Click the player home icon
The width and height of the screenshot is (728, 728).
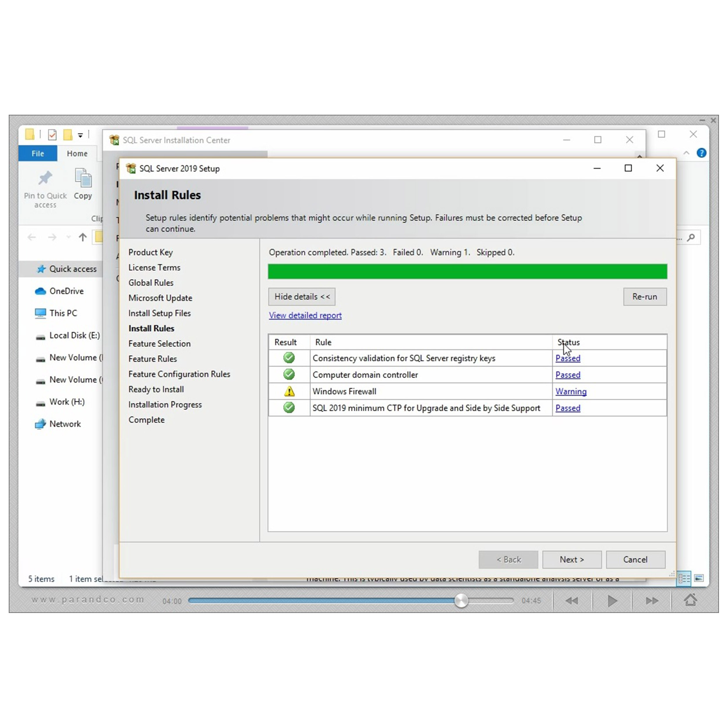pyautogui.click(x=691, y=600)
